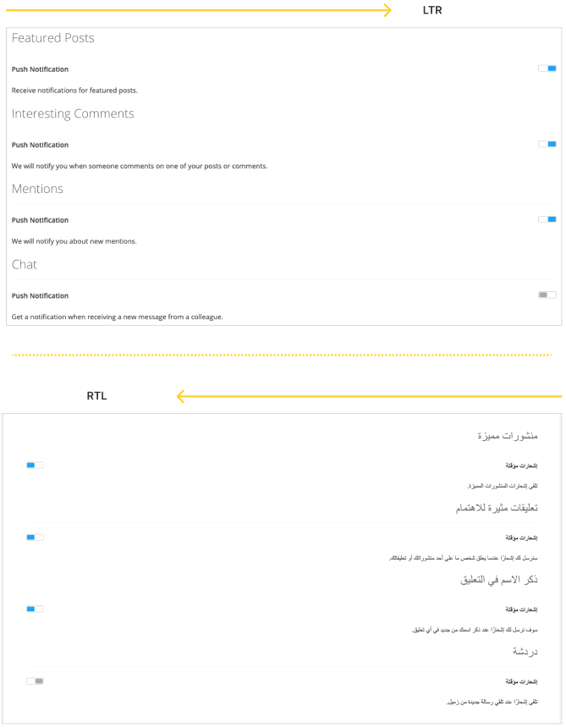Image resolution: width=566 pixels, height=728 pixels.
Task: Select the Interesting Comments heading
Action: pyautogui.click(x=71, y=113)
